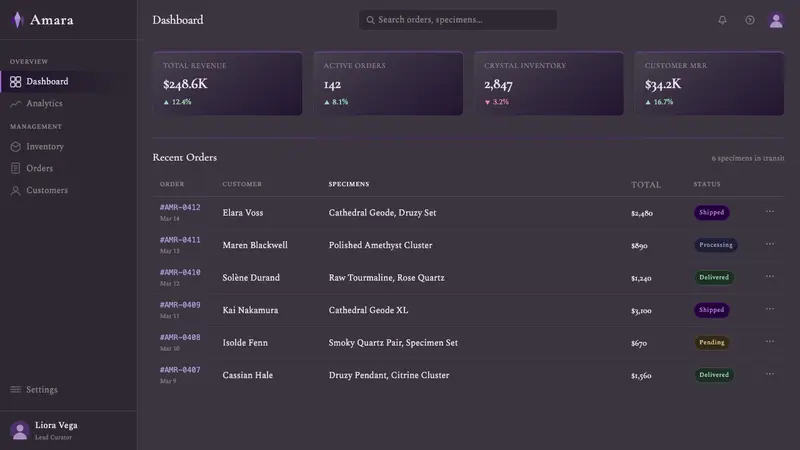Image resolution: width=800 pixels, height=450 pixels.
Task: Click the Settings lines icon
Action: [15, 389]
